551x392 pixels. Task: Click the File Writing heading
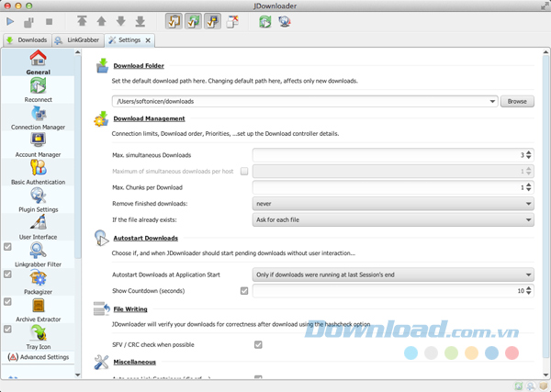point(130,309)
